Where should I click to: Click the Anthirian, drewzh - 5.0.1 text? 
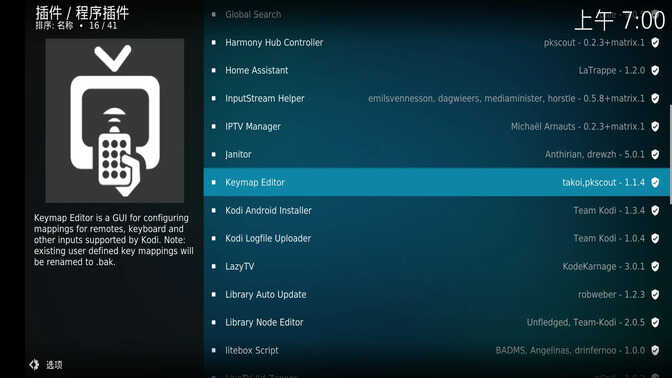pyautogui.click(x=595, y=154)
